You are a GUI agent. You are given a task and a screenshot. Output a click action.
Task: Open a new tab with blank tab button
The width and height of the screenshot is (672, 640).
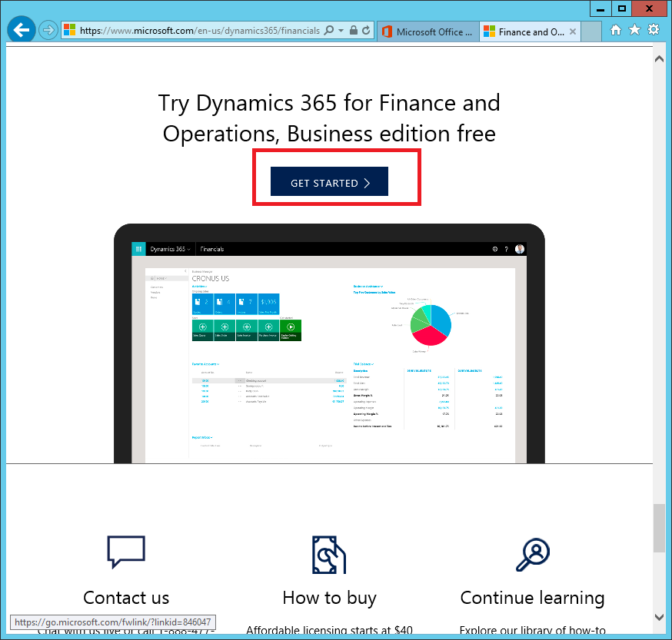tap(591, 32)
